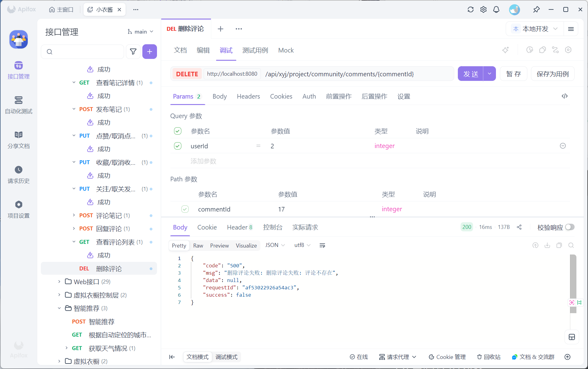This screenshot has height=369, width=588.
Task: Open the 本地开发 environment dropdown
Action: point(536,29)
